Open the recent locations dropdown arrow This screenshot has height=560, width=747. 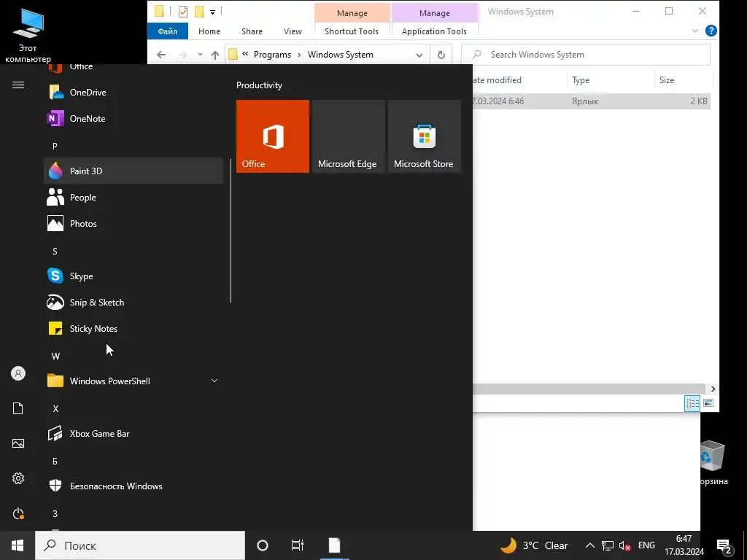(200, 55)
